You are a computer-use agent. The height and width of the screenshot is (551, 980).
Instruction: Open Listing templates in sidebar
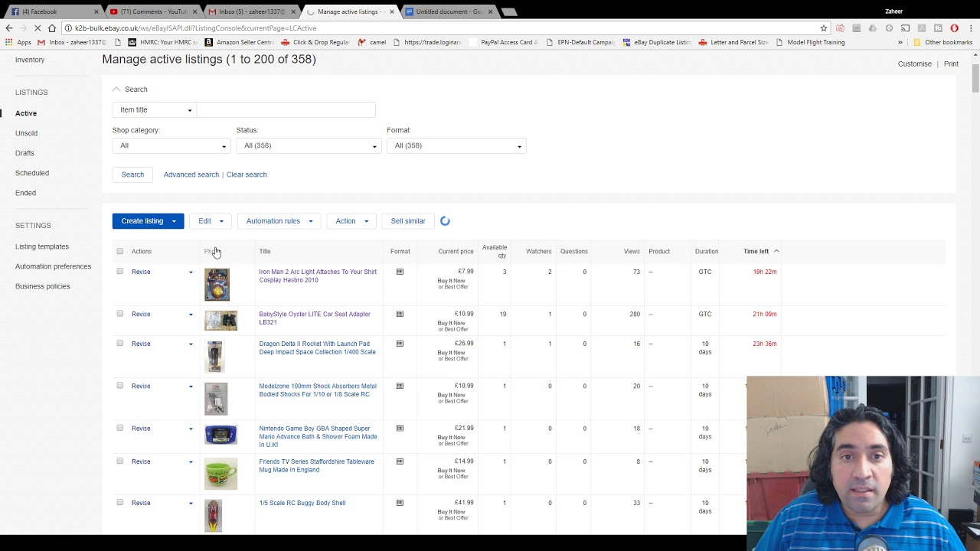click(42, 246)
